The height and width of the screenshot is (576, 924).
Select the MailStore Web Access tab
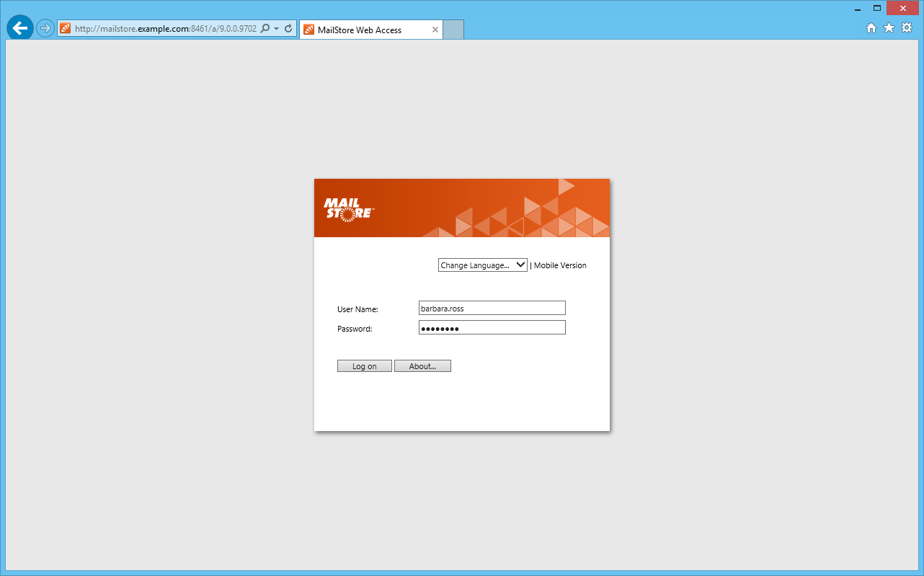click(360, 30)
